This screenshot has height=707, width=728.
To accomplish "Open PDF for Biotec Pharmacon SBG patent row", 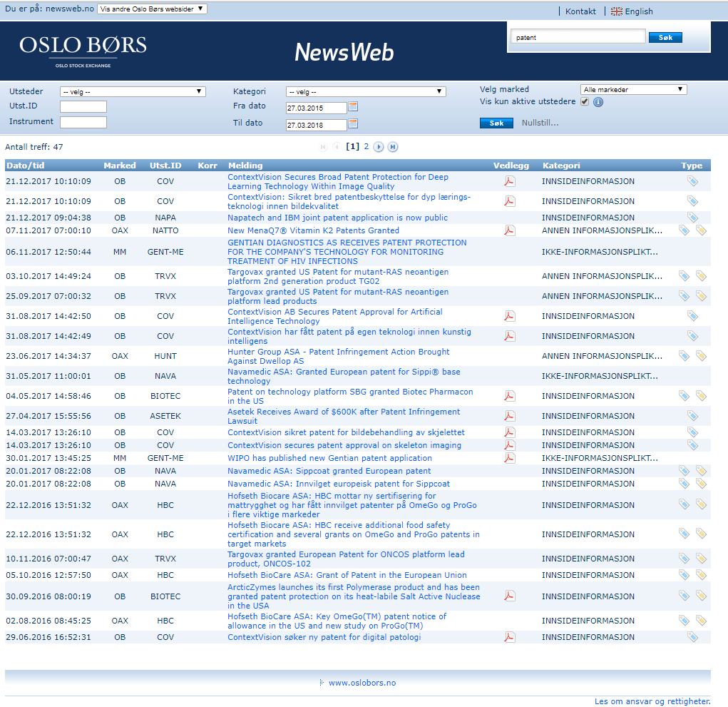I will (x=510, y=396).
